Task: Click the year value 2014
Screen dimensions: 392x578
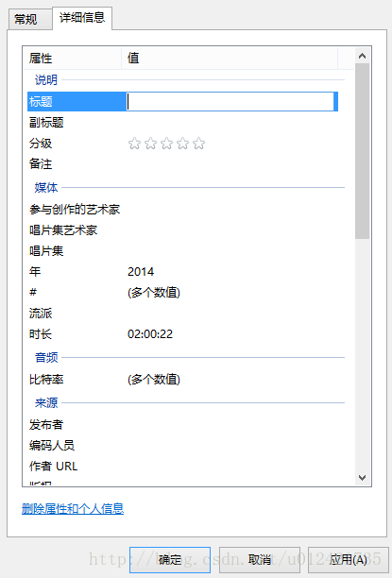Action: pos(141,272)
